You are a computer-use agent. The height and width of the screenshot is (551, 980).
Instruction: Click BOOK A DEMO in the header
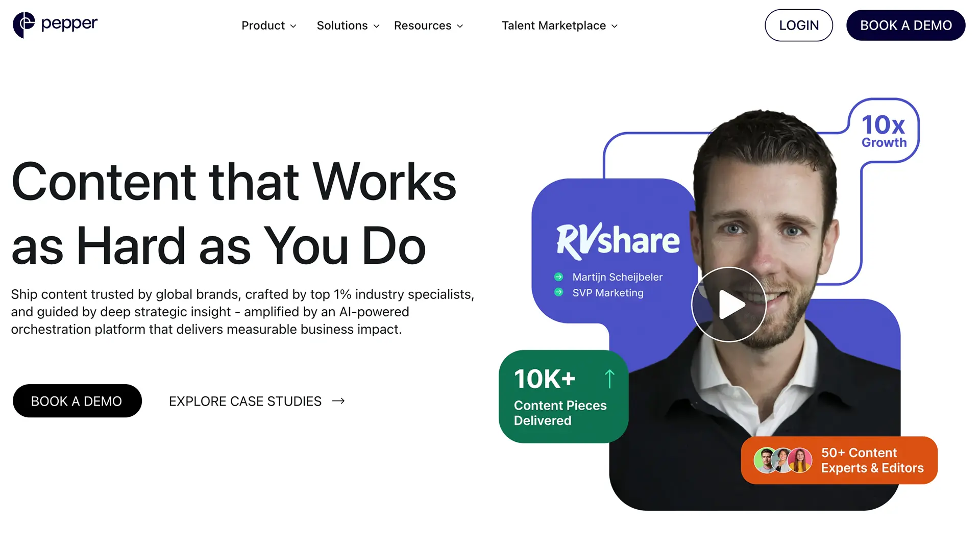tap(906, 25)
